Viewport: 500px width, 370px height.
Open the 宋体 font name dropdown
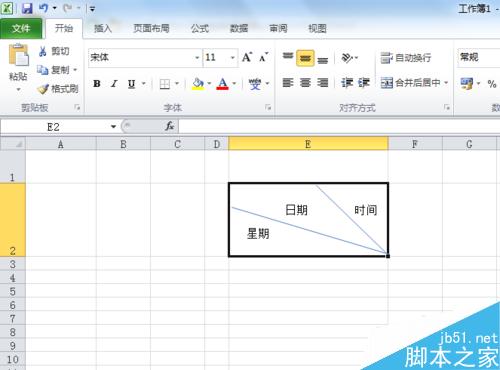197,58
